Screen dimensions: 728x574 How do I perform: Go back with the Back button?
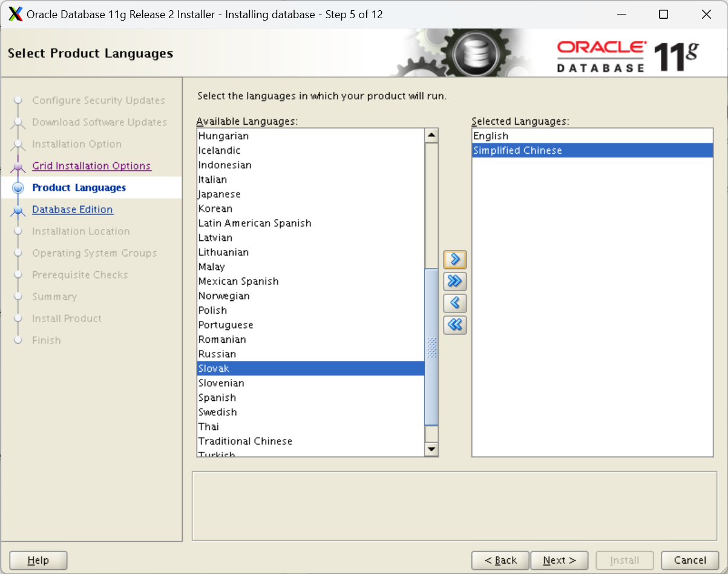click(x=500, y=561)
